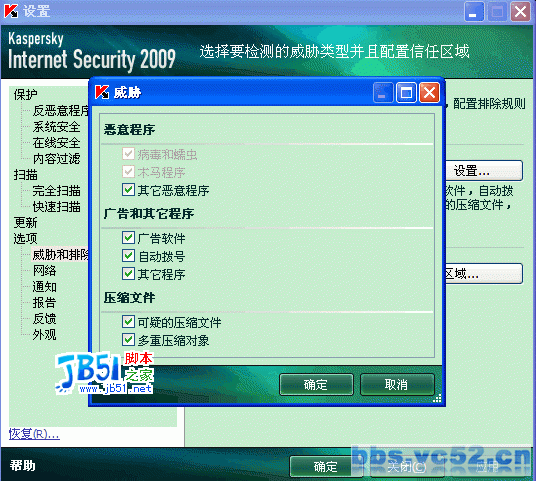Viewport: 536px width, 481px height.
Task: Minimize the 设置 window
Action: tap(474, 12)
